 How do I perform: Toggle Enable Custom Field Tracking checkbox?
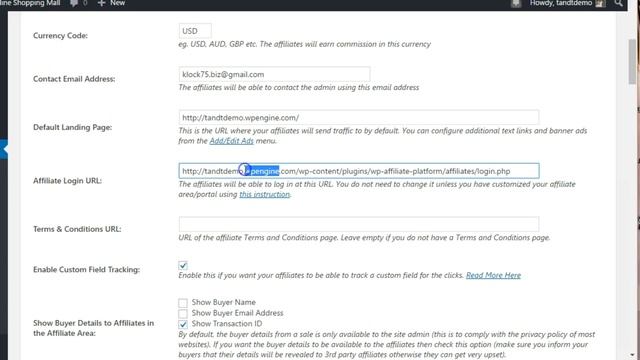click(x=183, y=265)
